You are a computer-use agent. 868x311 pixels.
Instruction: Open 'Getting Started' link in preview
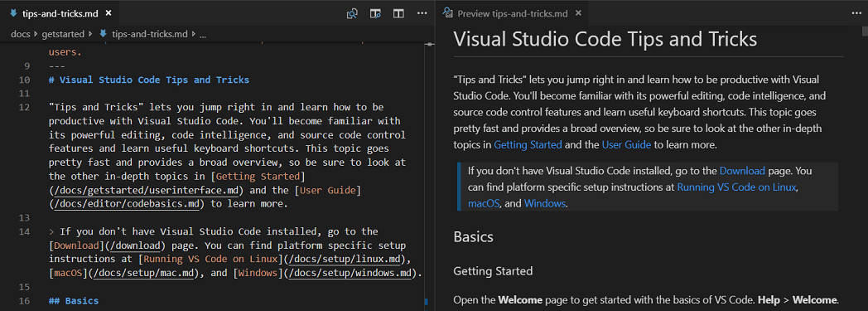tap(528, 145)
